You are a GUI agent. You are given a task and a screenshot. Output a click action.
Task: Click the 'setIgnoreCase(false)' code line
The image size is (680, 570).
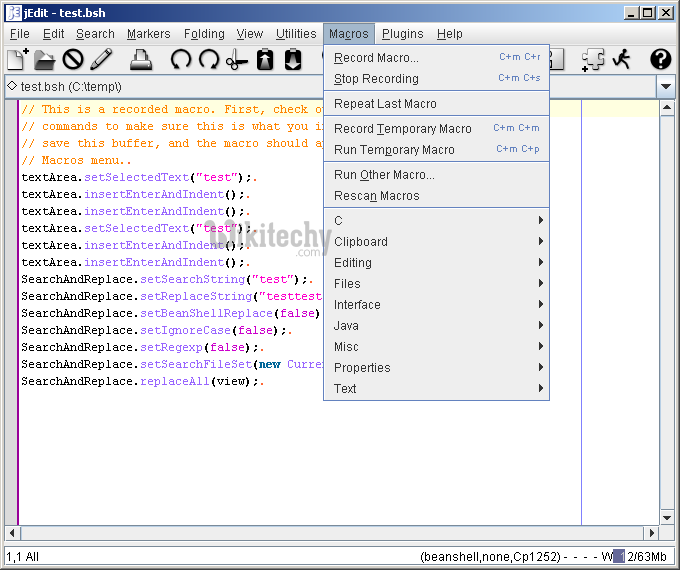[x=157, y=331]
